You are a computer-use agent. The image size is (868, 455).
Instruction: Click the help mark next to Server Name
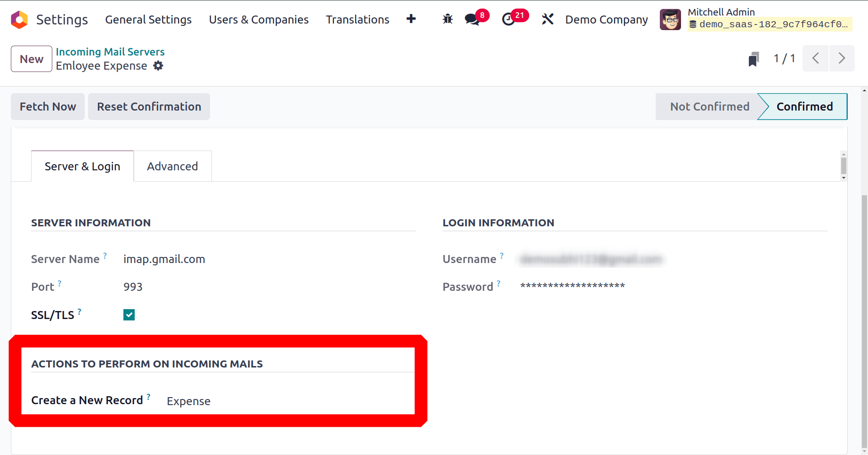coord(105,255)
